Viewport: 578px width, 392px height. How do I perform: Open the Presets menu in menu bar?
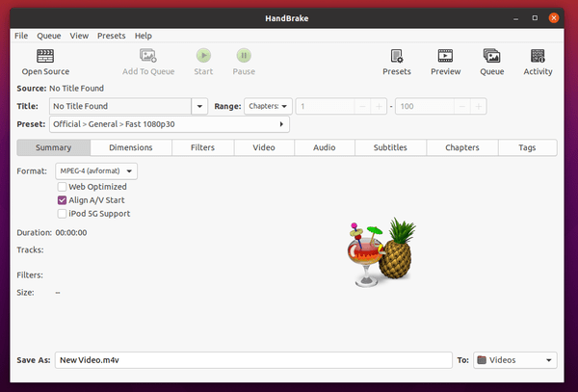112,36
